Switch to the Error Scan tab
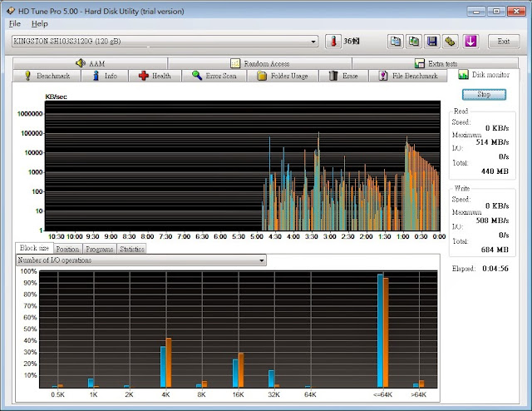 click(x=214, y=76)
